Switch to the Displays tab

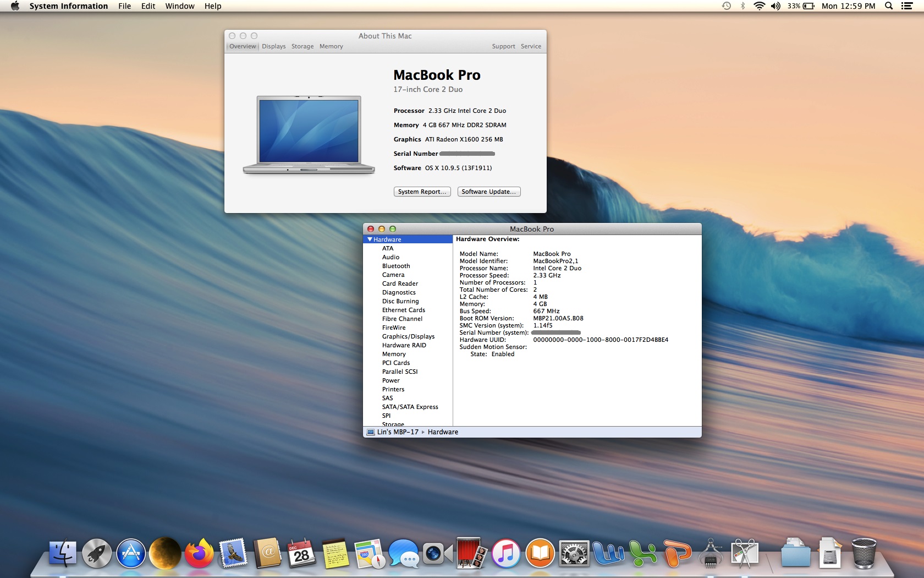(273, 46)
